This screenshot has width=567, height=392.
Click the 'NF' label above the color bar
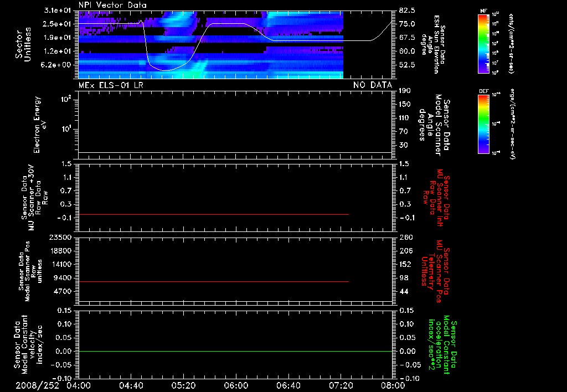point(483,11)
